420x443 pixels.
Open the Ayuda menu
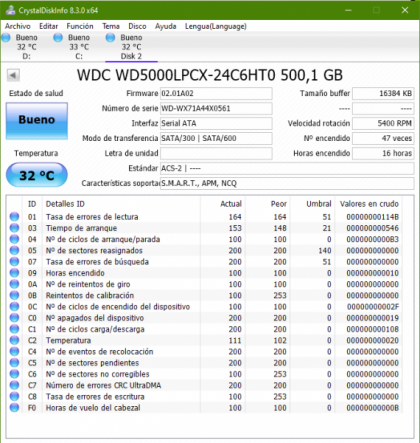tap(166, 26)
